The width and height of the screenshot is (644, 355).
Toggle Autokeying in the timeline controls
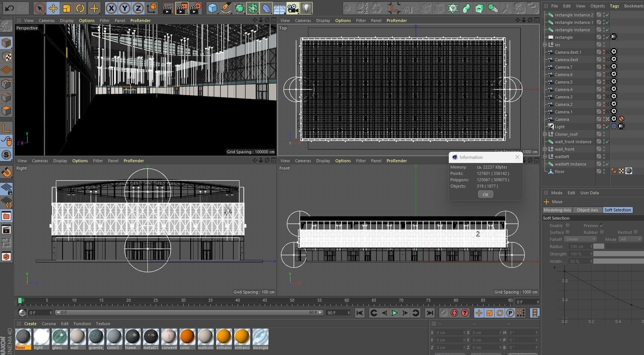click(454, 313)
